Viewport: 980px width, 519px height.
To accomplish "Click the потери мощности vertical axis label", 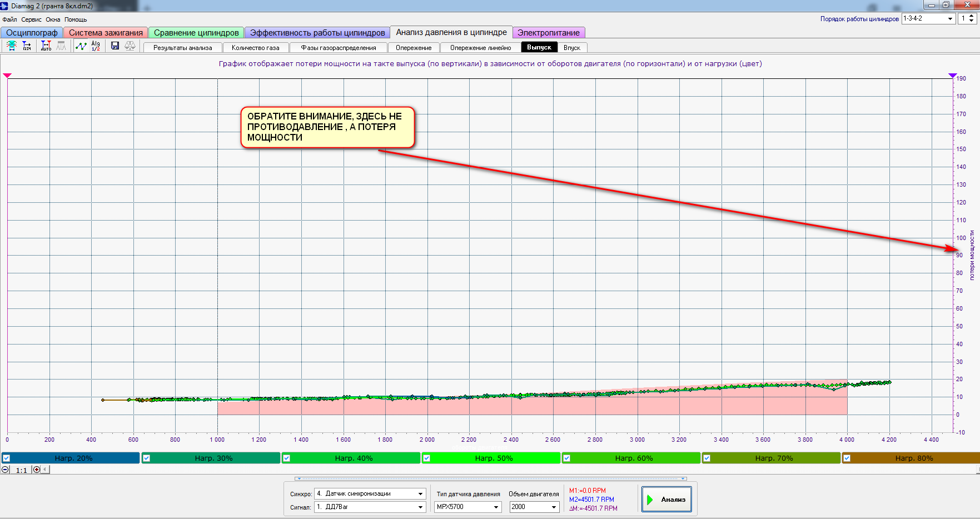I will (x=972, y=255).
